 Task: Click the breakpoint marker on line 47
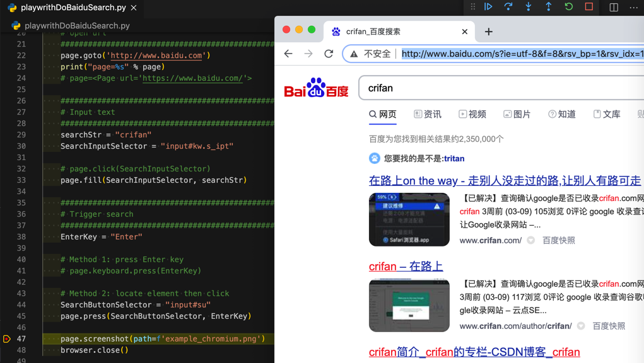click(6, 339)
